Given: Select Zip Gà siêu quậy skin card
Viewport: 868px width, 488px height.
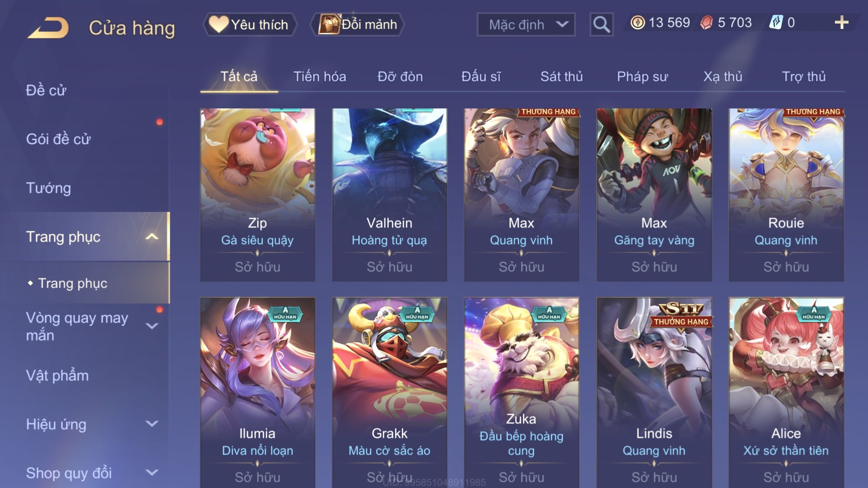Looking at the screenshot, I should point(257,194).
